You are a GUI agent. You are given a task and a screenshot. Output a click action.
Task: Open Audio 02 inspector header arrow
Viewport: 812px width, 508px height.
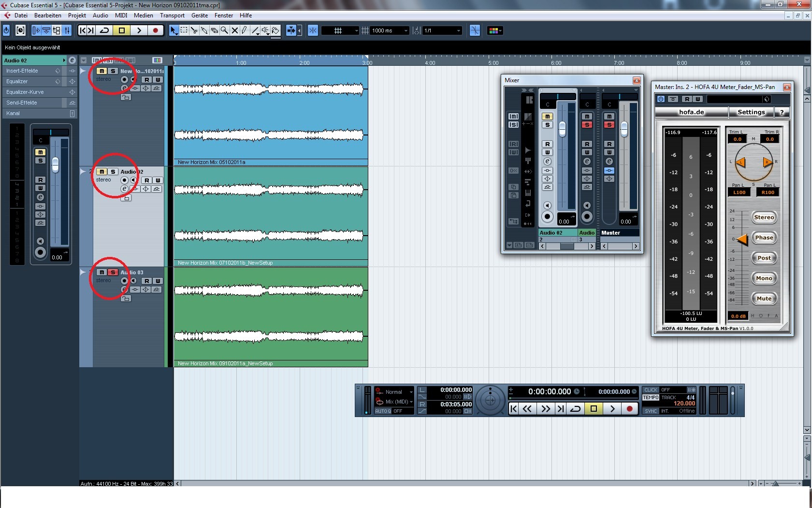(x=64, y=60)
